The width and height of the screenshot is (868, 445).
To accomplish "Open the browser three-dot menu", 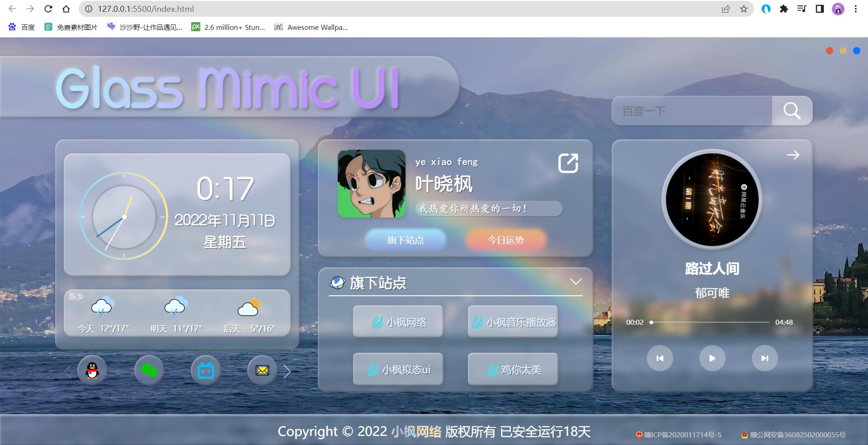I will [x=855, y=9].
